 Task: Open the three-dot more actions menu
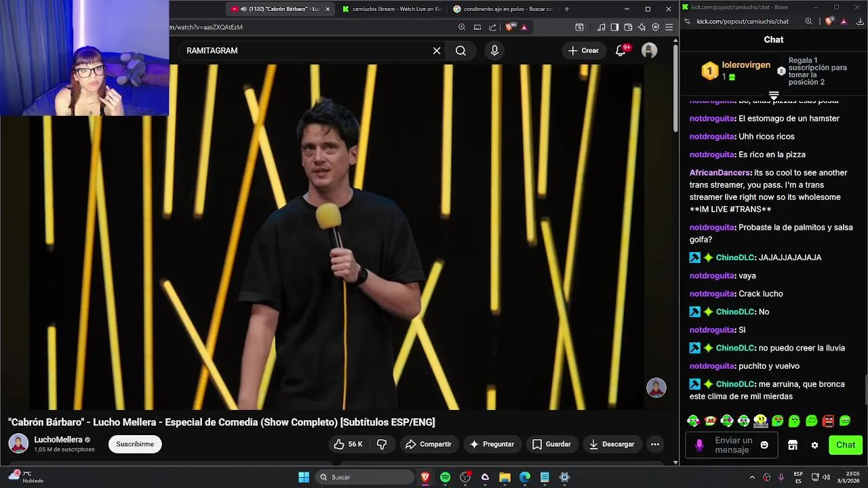coord(655,445)
